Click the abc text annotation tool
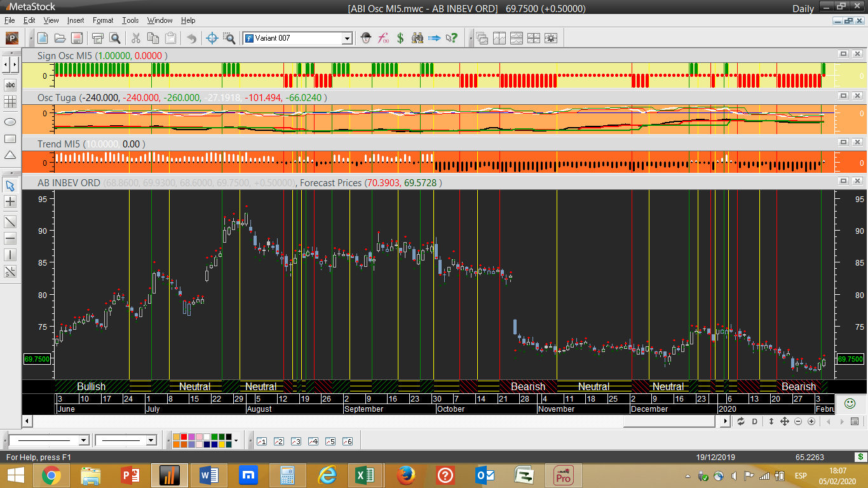The image size is (868, 488). (10, 85)
